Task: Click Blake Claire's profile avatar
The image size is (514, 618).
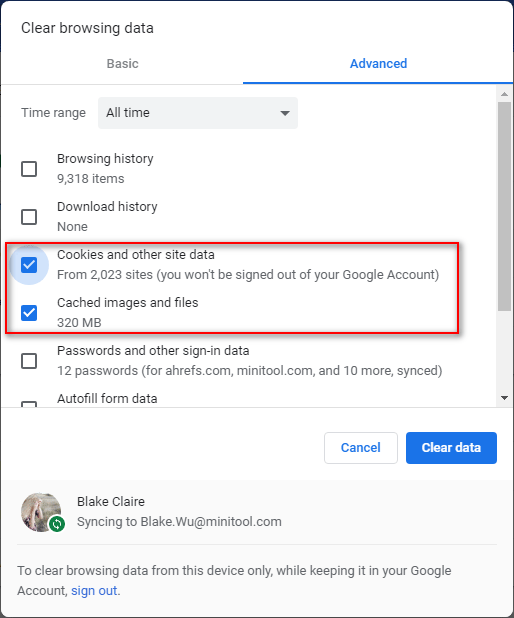Action: (41, 512)
